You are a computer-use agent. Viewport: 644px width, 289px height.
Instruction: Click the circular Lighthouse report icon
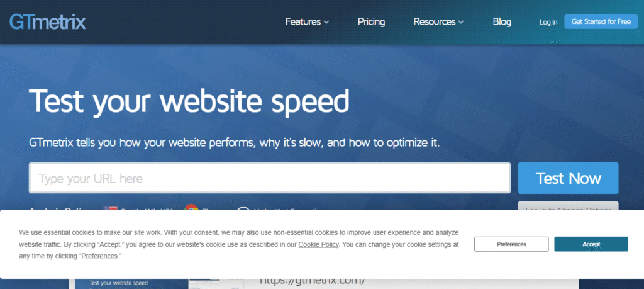click(x=243, y=208)
